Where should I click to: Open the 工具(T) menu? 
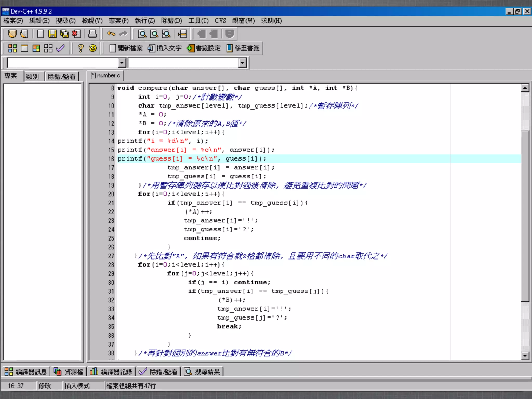click(198, 21)
